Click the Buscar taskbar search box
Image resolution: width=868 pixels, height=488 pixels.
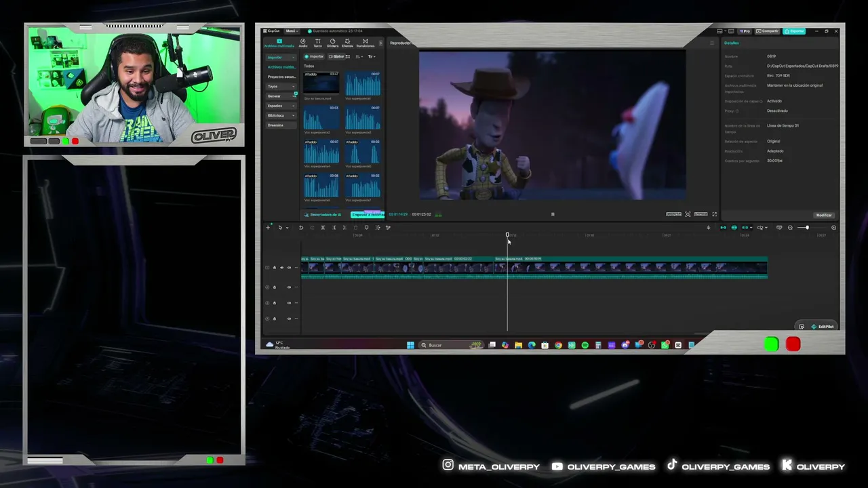pyautogui.click(x=452, y=345)
